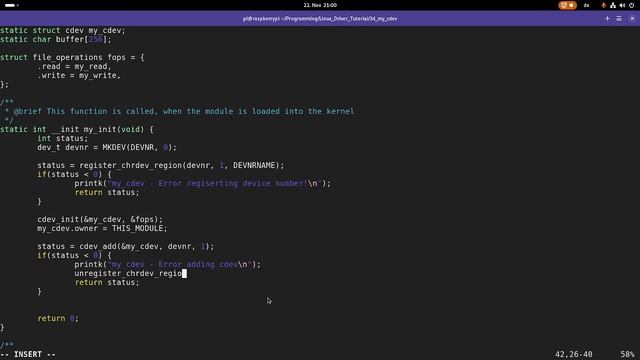Open the clock showing 22. Nov
Viewport: 640px width, 360px height.
click(x=320, y=5)
